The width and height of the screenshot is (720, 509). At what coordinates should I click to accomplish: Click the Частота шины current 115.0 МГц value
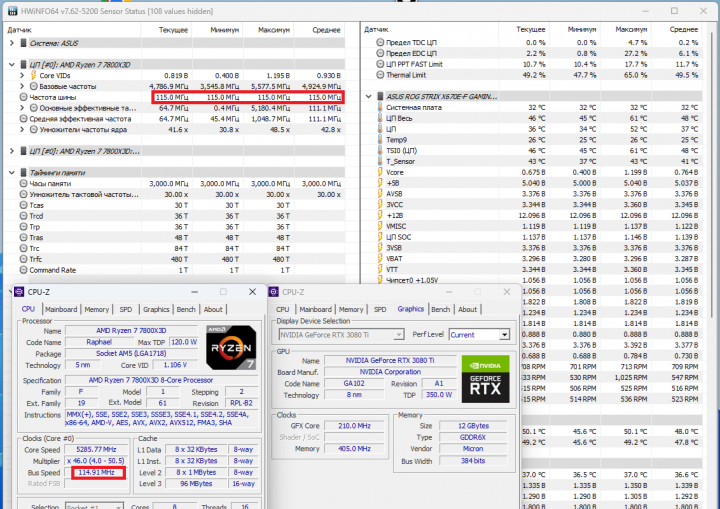172,97
